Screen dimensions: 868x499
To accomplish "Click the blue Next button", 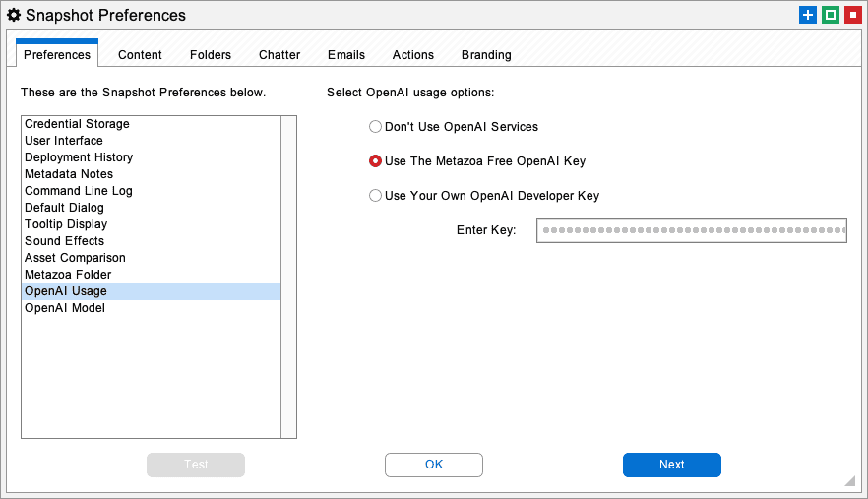I will tap(672, 465).
